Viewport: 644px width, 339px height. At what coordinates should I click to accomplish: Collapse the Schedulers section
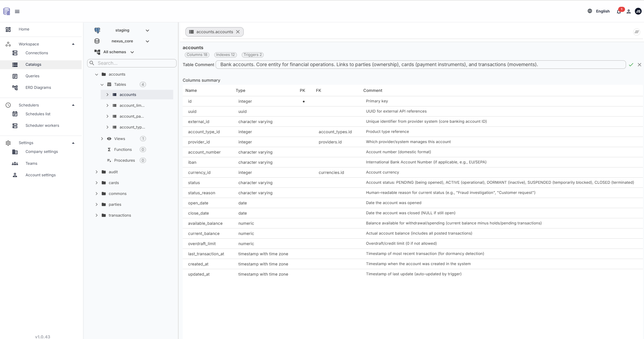click(x=73, y=105)
